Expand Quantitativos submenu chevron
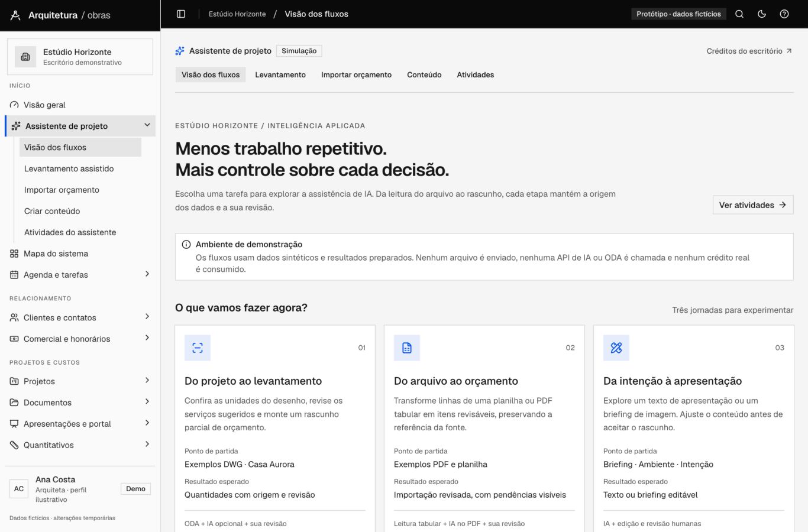 click(147, 444)
